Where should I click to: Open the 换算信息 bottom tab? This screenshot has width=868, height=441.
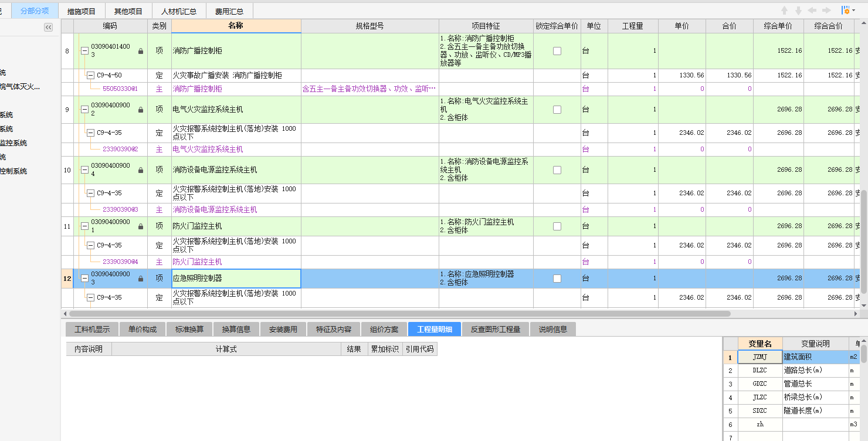pyautogui.click(x=236, y=329)
